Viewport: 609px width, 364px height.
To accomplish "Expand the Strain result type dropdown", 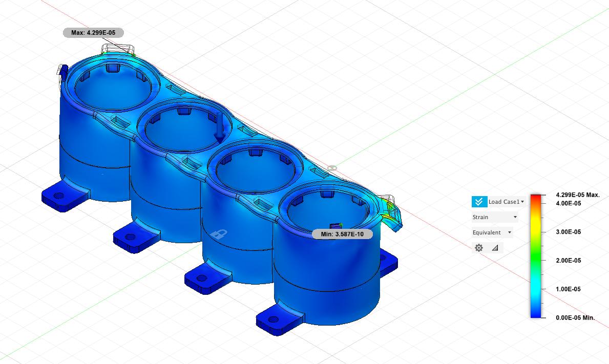I will coord(494,217).
